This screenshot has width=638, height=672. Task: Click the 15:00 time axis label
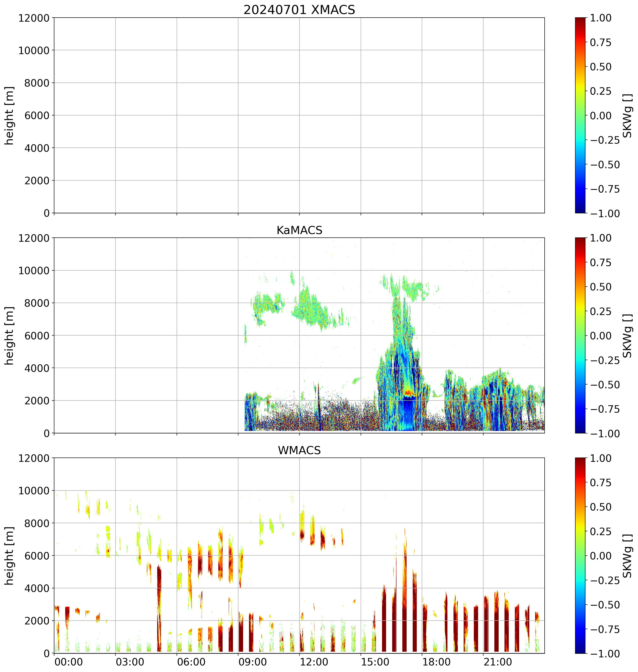coord(375,662)
